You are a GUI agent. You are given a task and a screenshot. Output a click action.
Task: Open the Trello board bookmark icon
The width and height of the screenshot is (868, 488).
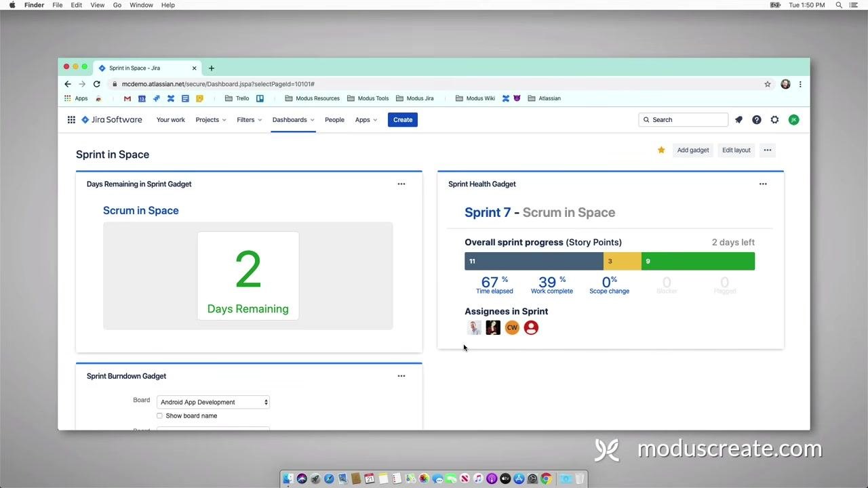coord(260,98)
